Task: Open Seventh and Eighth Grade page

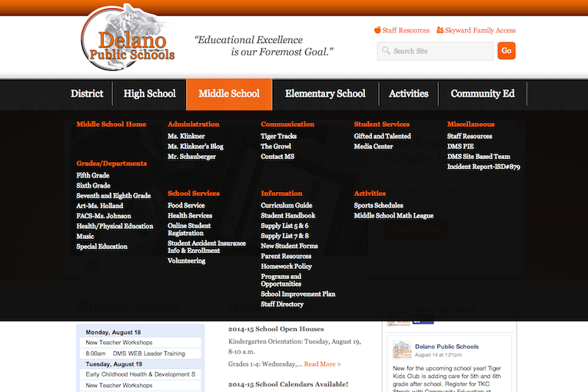Action: (114, 195)
